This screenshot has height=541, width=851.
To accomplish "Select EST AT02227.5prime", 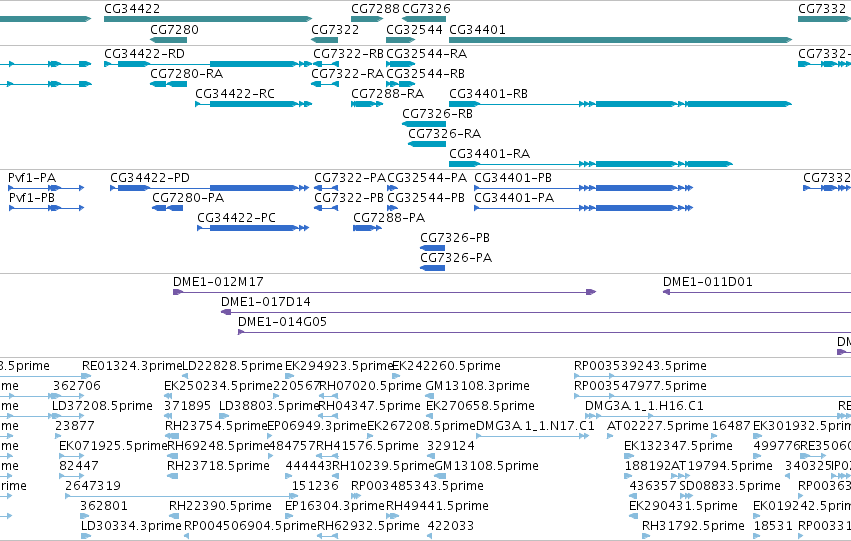I will (658, 427).
